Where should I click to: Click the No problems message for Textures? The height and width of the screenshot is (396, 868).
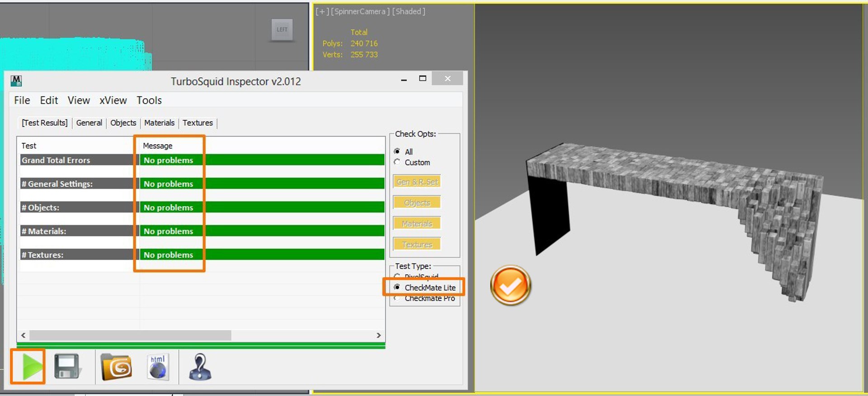click(168, 255)
